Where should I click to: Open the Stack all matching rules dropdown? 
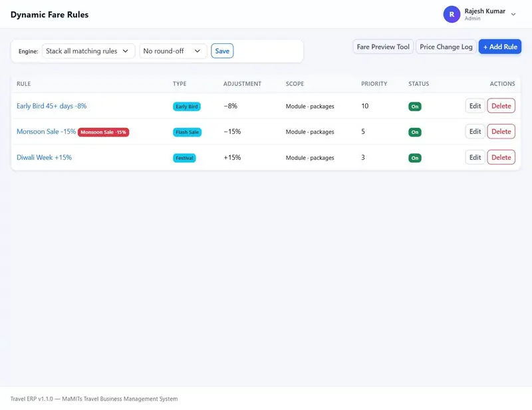click(x=88, y=51)
